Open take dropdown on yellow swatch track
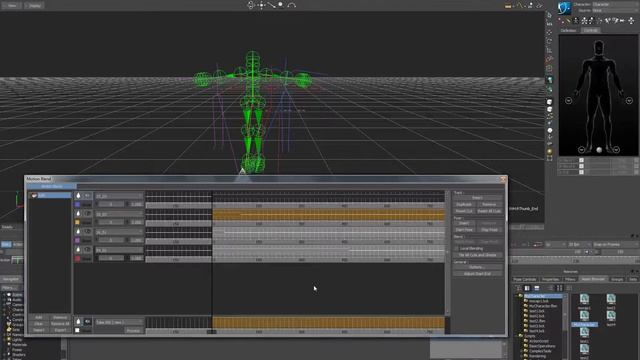Viewport: 640px width, 360px height. [119, 214]
